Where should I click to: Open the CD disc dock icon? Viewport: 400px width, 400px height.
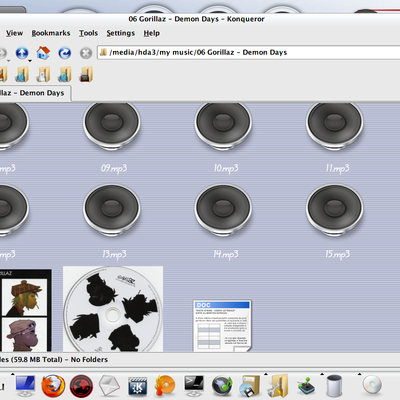tap(372, 385)
